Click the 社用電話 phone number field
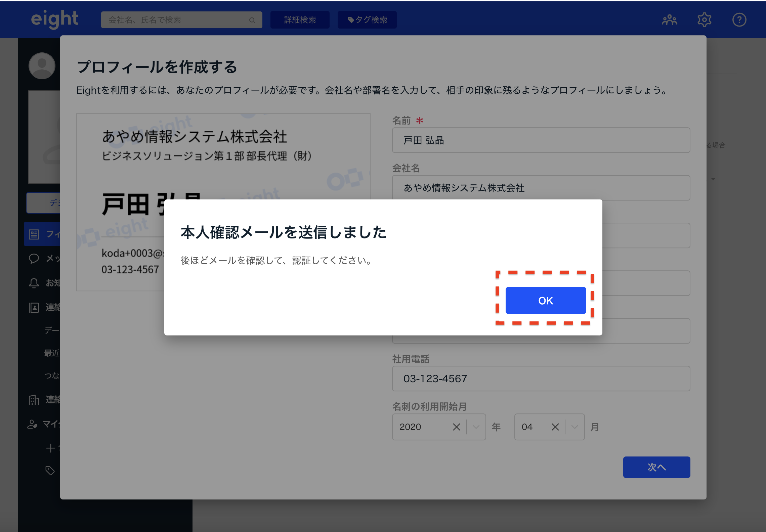Viewport: 766px width, 532px height. pyautogui.click(x=541, y=379)
